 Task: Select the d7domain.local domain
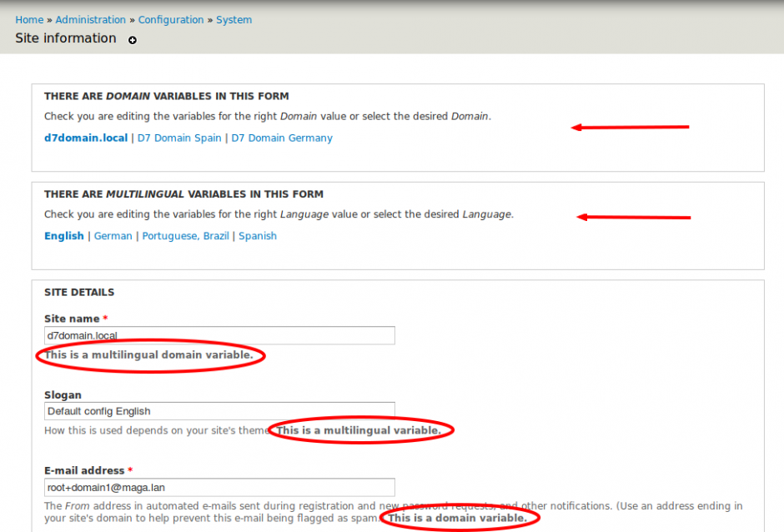tap(86, 138)
